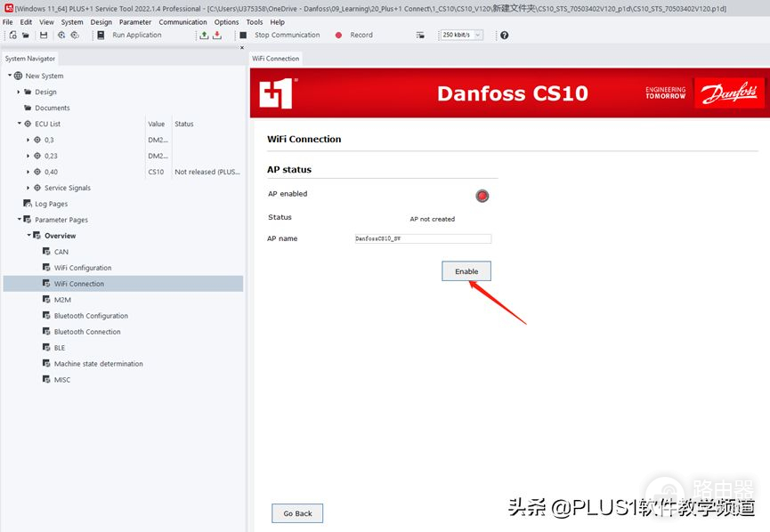Open the Bluetooth Configuration page
Image resolution: width=770 pixels, height=532 pixels.
coord(91,316)
